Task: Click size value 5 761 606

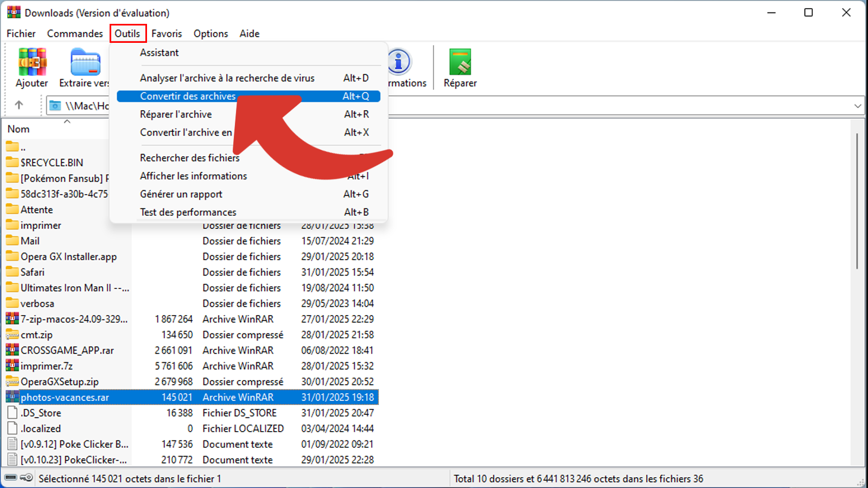Action: pyautogui.click(x=174, y=366)
